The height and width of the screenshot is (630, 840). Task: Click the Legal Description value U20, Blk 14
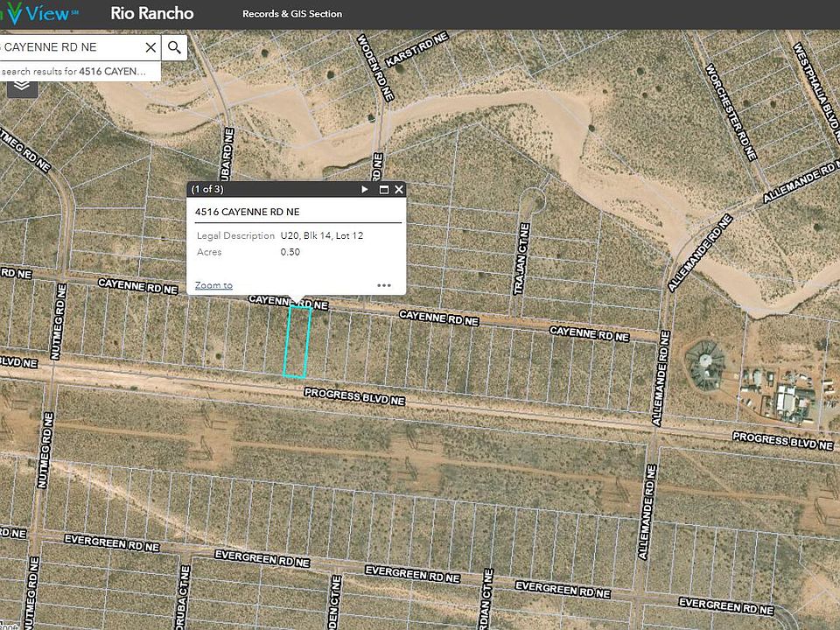click(x=321, y=236)
